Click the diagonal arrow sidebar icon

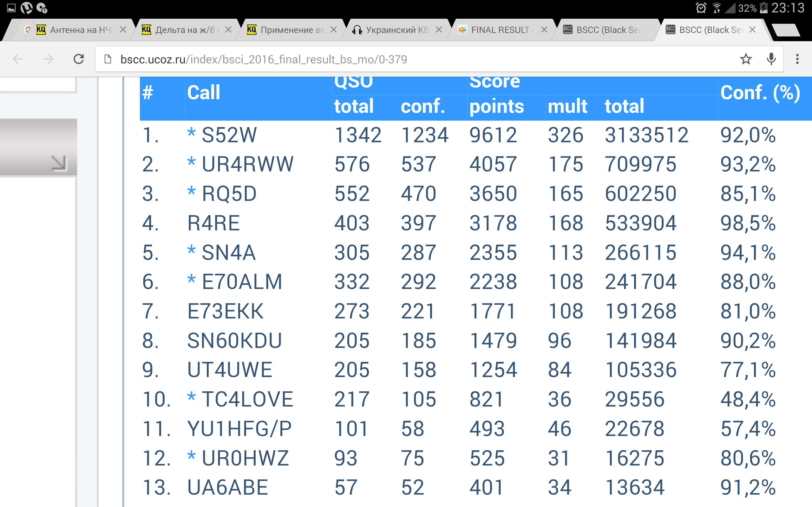[58, 163]
